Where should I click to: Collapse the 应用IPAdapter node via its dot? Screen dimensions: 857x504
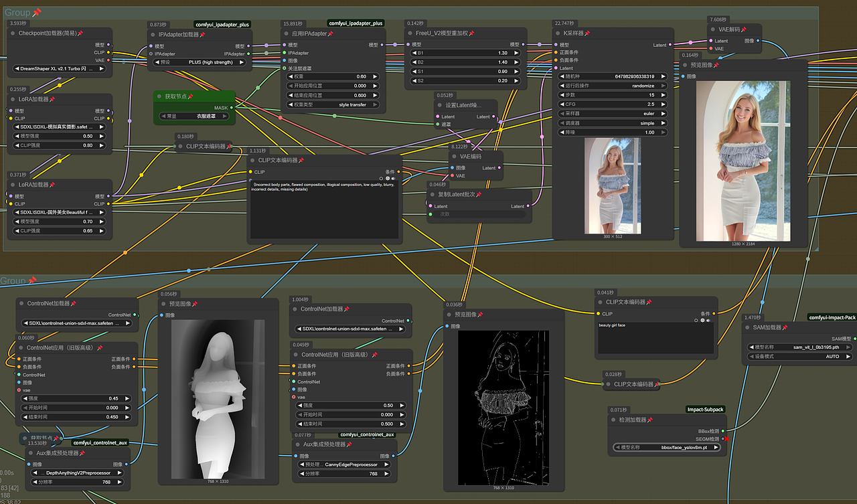[x=286, y=33]
